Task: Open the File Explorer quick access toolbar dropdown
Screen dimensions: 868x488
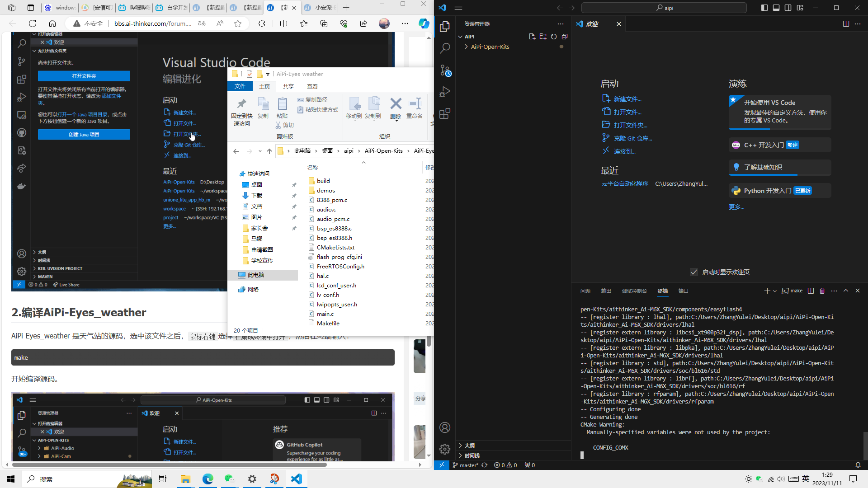Action: (x=268, y=74)
